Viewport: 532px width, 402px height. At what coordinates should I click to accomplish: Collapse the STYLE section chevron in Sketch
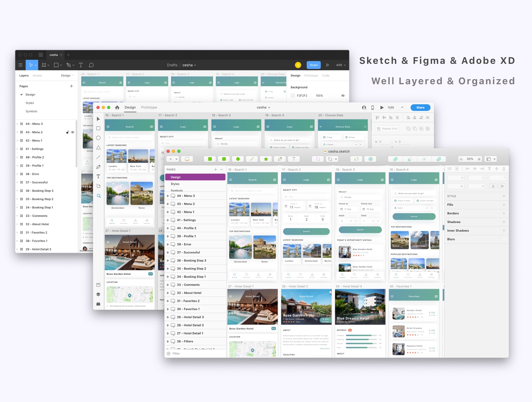coord(504,196)
